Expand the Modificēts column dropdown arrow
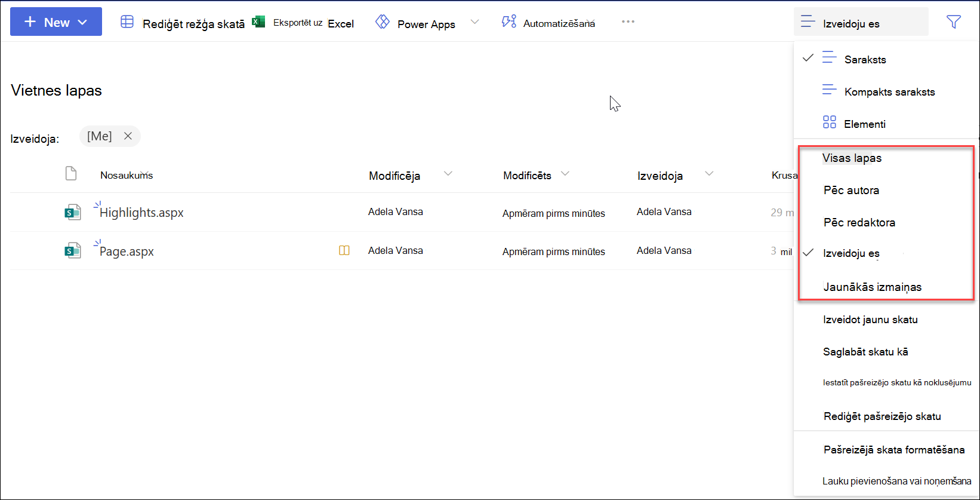 point(565,174)
